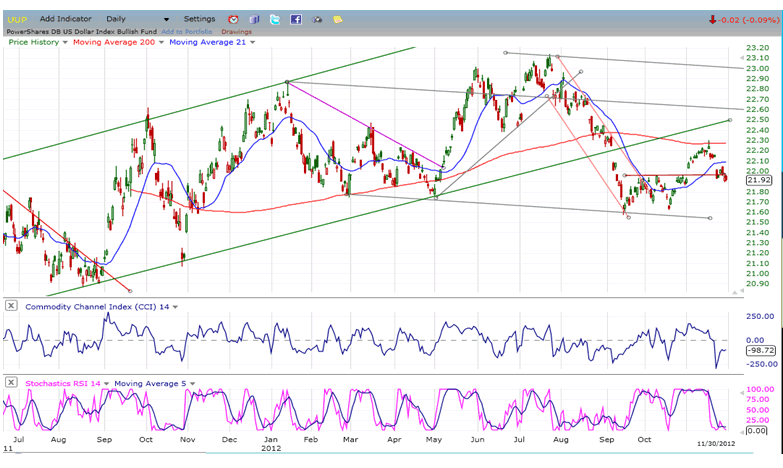Click the camera snapshot icon
Screen dimensions: 783x468
(317, 19)
